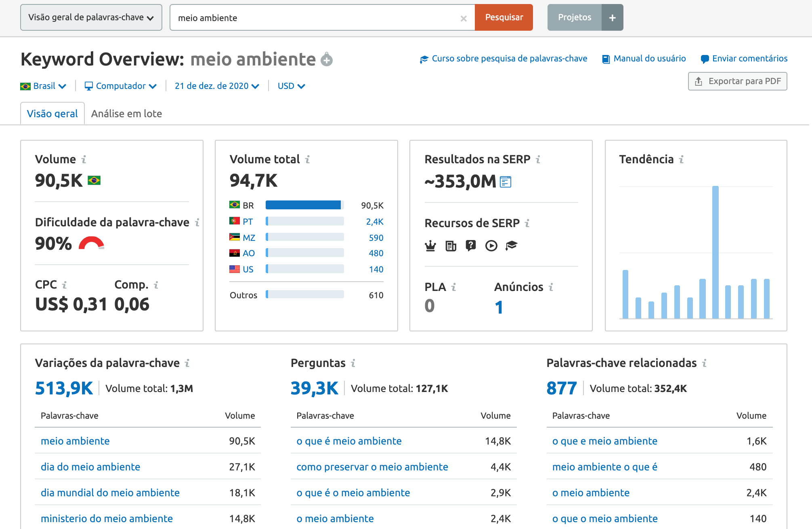Click the Anúncios info icon

[x=551, y=287]
